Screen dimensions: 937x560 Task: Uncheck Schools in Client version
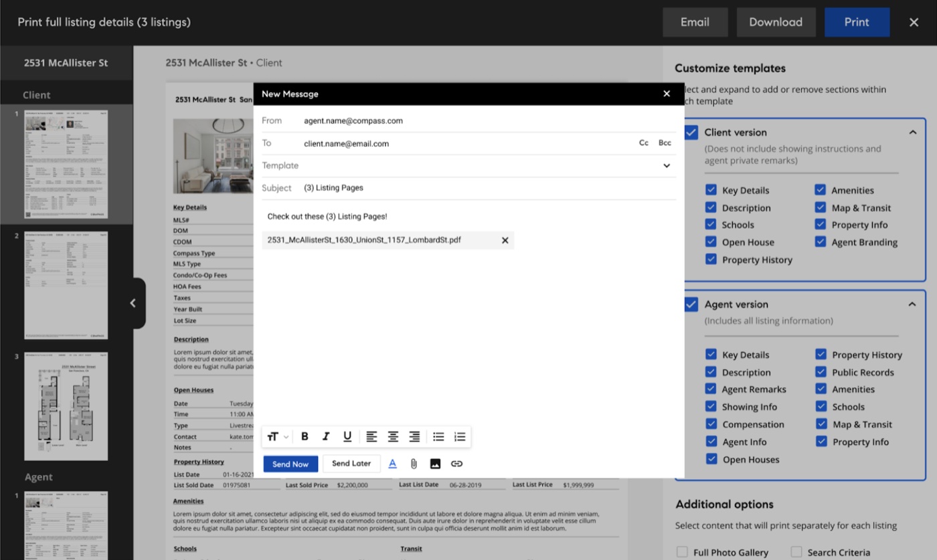[711, 225]
